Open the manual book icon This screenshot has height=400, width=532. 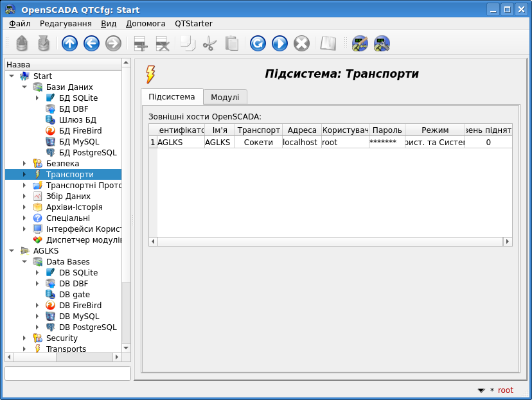tap(328, 44)
